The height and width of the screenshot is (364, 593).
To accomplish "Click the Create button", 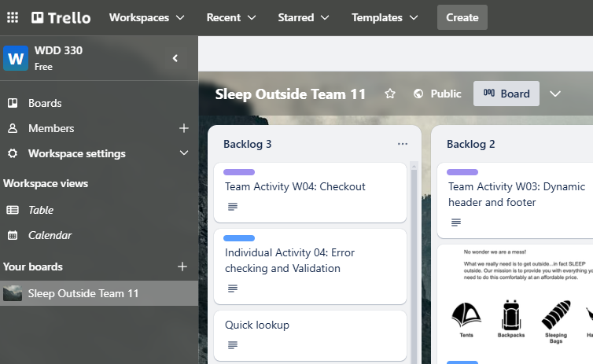I will [x=462, y=17].
